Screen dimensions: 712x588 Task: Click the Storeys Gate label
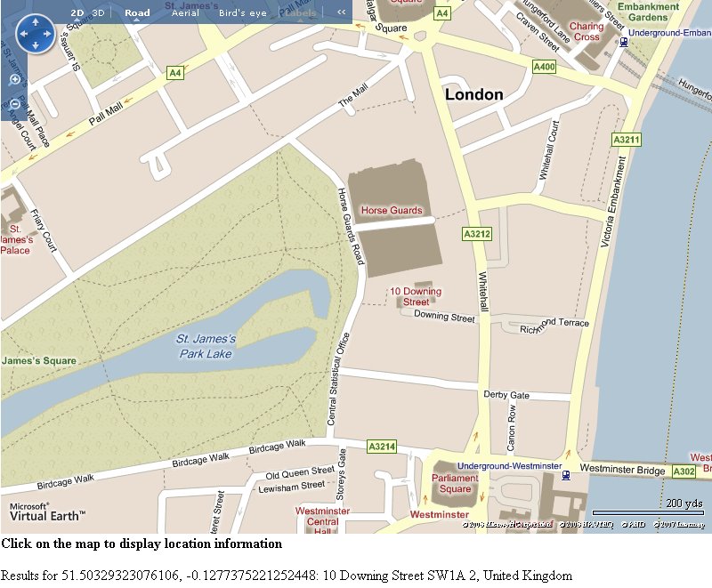[341, 474]
